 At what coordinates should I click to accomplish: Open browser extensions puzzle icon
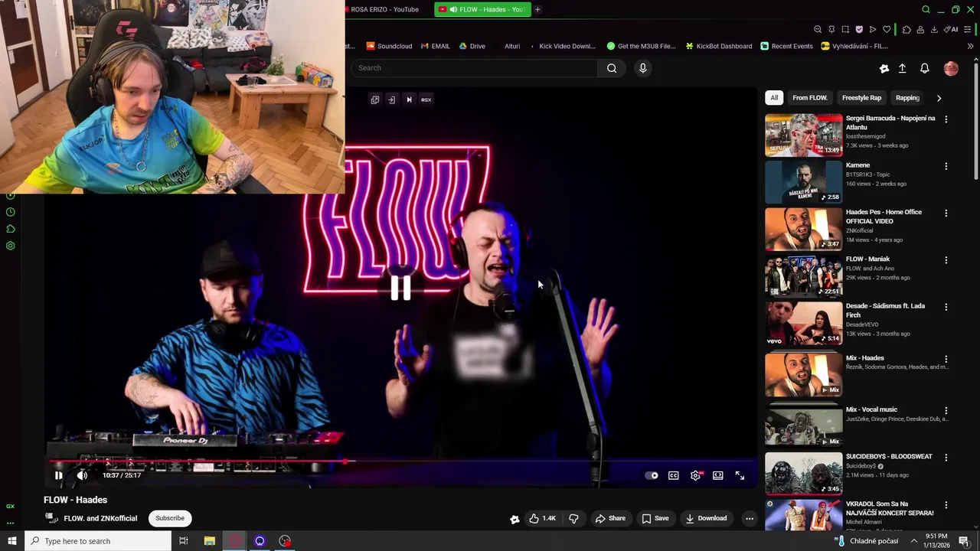(906, 29)
